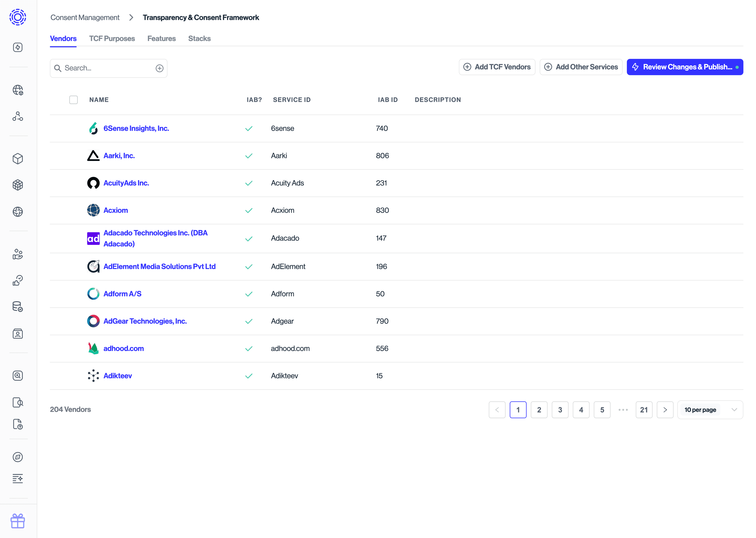Open the compass icon near the sidebar bottom
The image size is (756, 538).
18,457
